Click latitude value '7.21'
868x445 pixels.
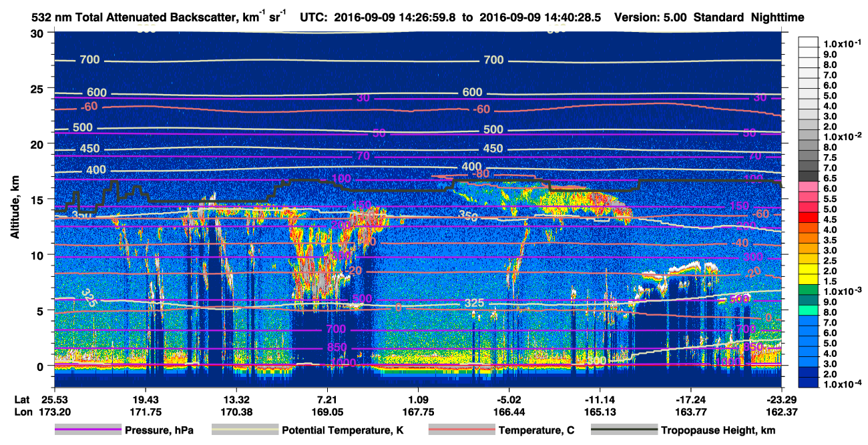[x=327, y=399]
